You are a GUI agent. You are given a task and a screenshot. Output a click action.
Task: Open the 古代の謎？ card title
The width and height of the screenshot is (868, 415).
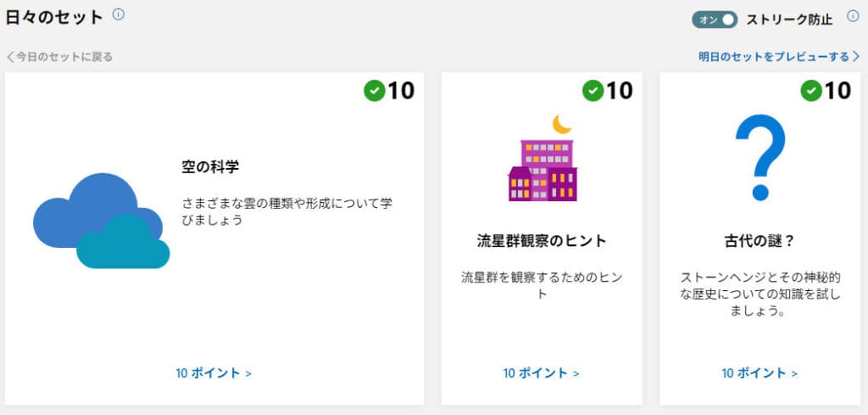point(759,240)
